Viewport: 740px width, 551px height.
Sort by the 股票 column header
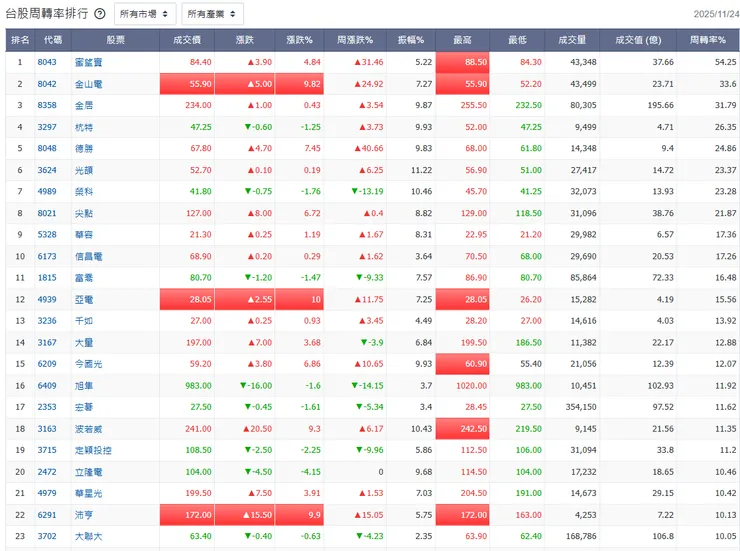[x=116, y=40]
